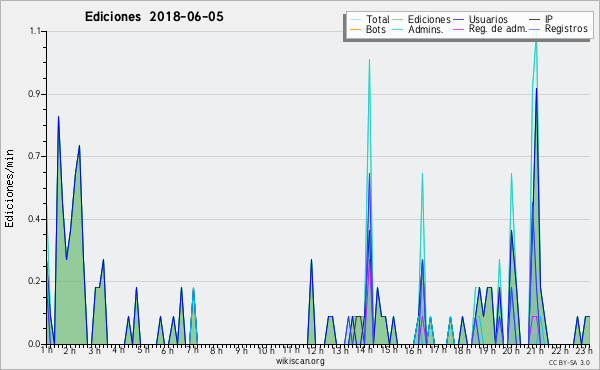The height and width of the screenshot is (370, 600).
Task: Click the '16 h' x-axis label
Action: pos(413,350)
